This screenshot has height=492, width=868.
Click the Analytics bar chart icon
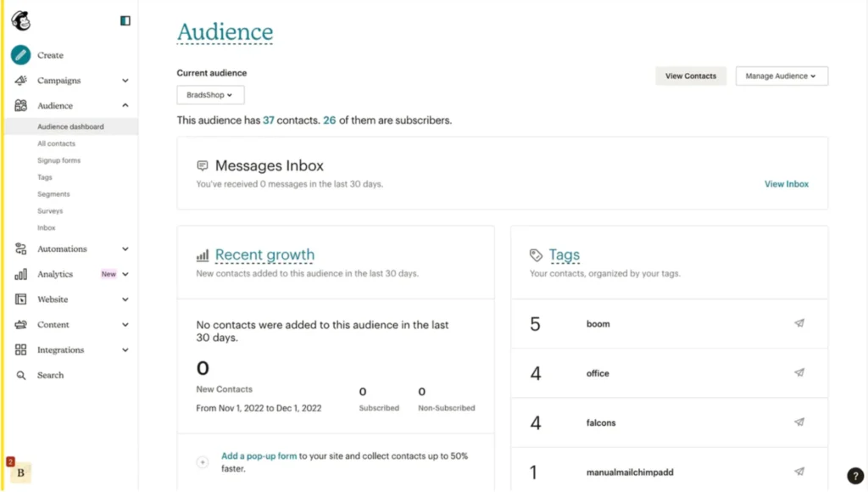19,274
